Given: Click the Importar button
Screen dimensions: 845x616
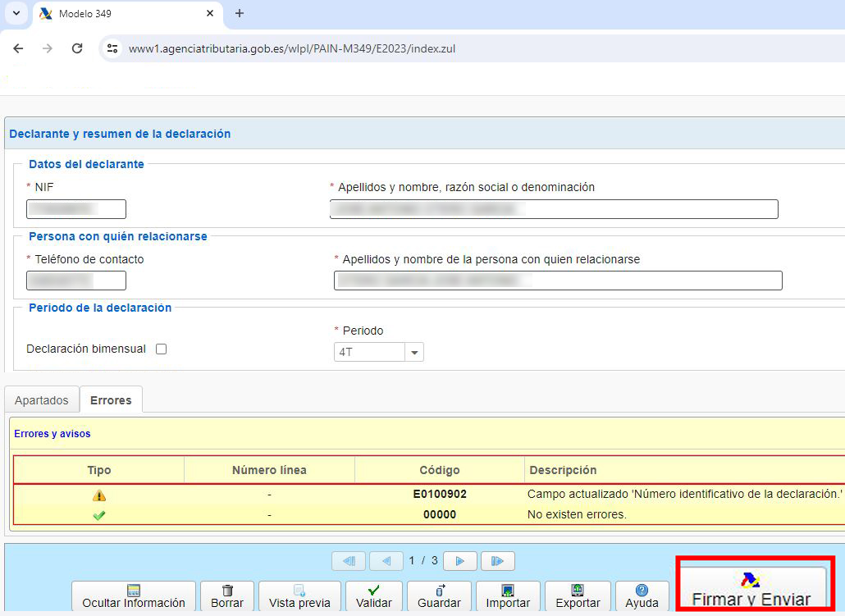Looking at the screenshot, I should [x=508, y=595].
